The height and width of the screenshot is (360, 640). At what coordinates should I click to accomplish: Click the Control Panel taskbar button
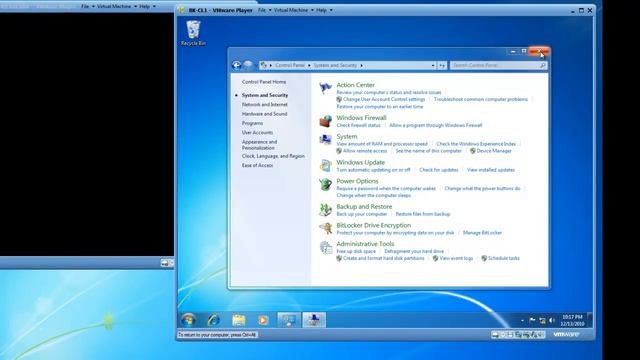pyautogui.click(x=289, y=320)
